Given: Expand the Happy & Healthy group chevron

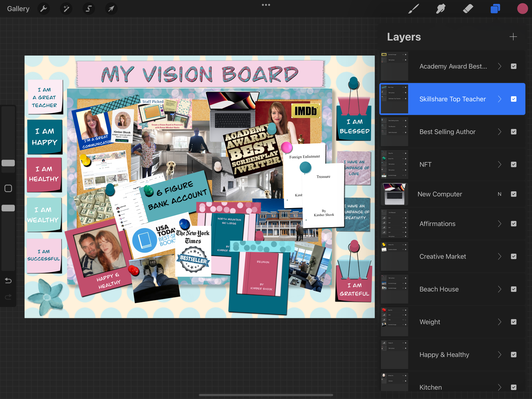Looking at the screenshot, I should coord(499,354).
